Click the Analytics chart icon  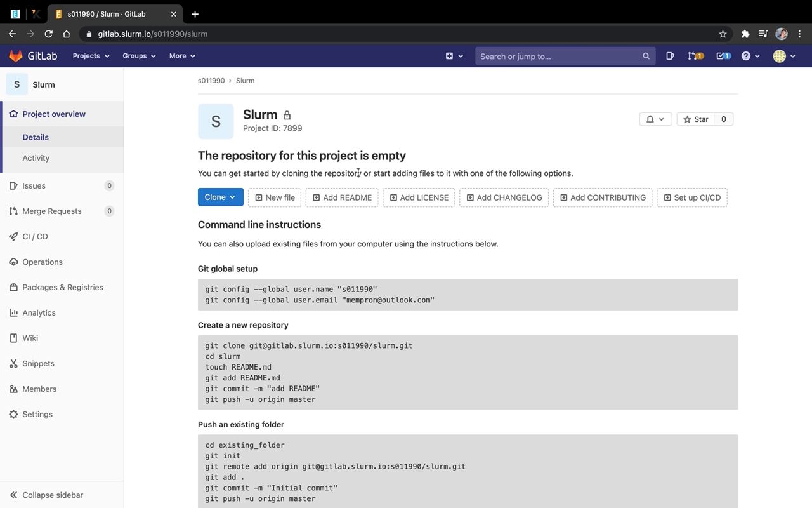[13, 312]
